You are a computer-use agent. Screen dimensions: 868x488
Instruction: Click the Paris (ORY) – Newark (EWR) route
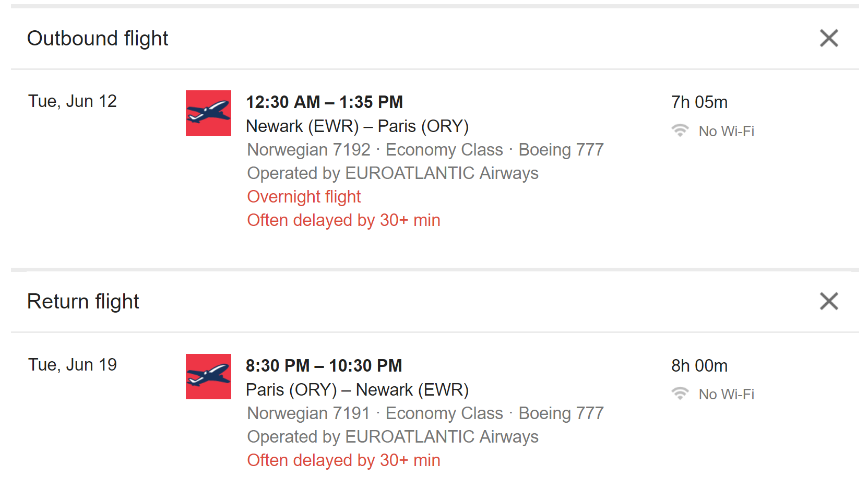357,390
